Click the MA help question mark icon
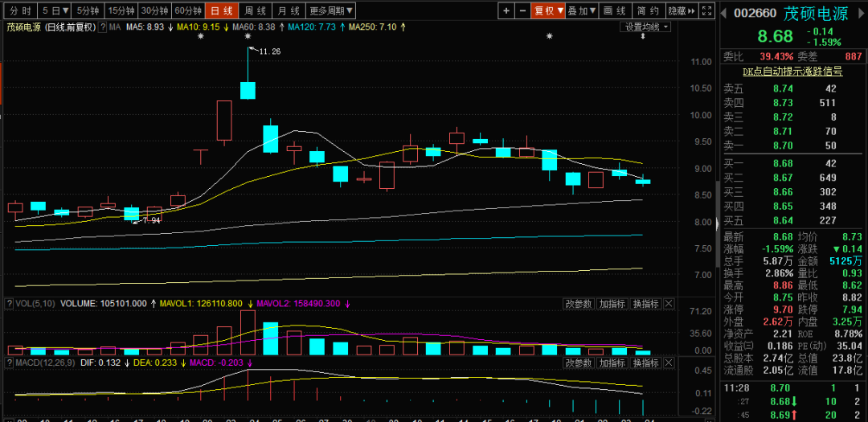The height and width of the screenshot is (422, 868). click(103, 27)
